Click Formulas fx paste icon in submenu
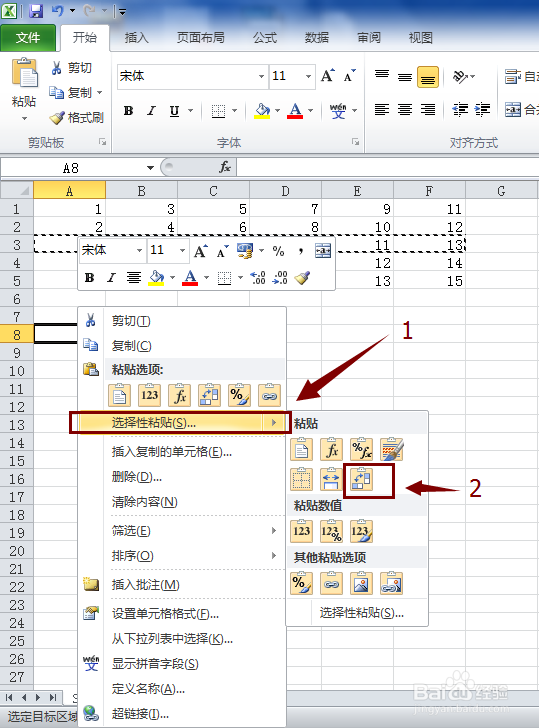The width and height of the screenshot is (539, 728). [x=331, y=449]
